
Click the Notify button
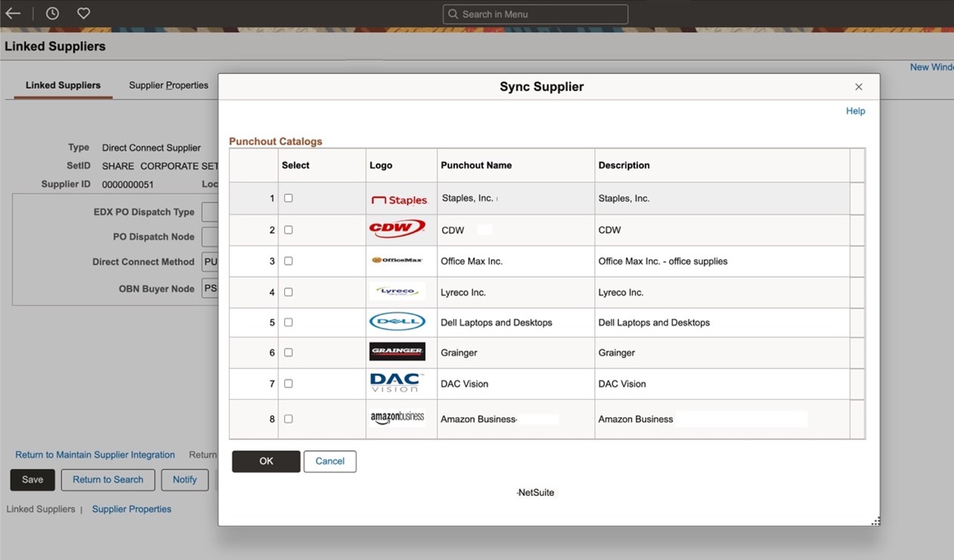(184, 480)
